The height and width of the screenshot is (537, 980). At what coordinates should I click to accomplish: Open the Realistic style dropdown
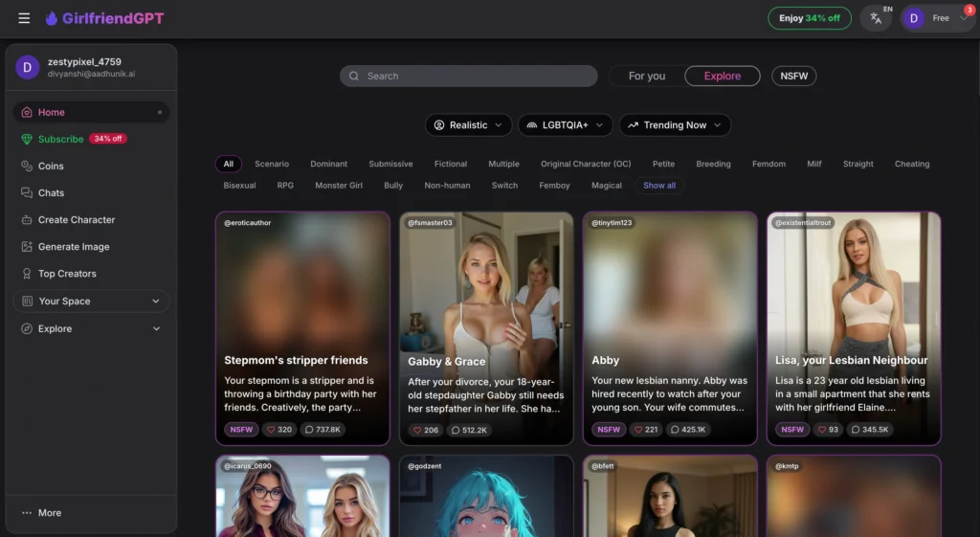[468, 125]
